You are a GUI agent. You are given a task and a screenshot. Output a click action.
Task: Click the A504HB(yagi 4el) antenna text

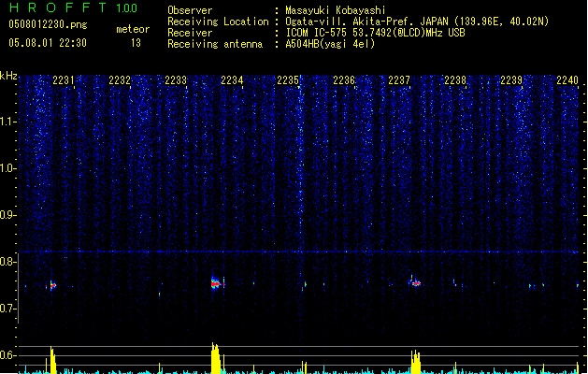(x=330, y=44)
